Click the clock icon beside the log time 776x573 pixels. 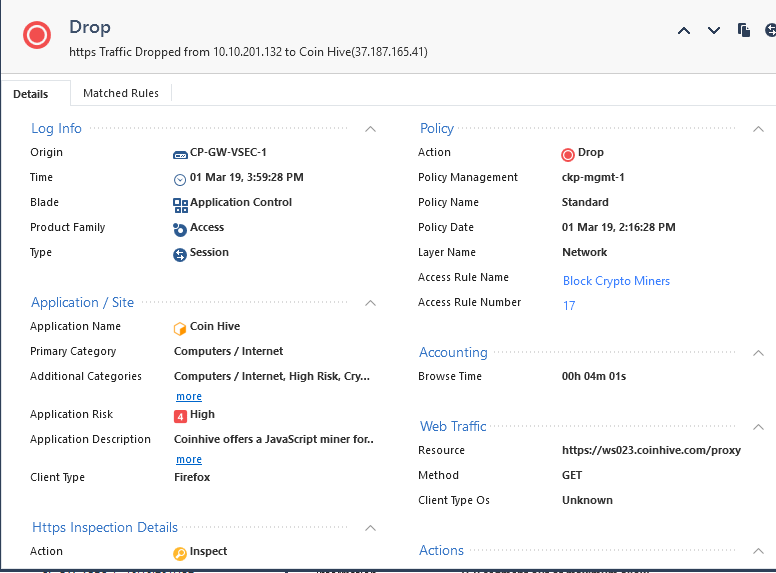[x=180, y=180]
